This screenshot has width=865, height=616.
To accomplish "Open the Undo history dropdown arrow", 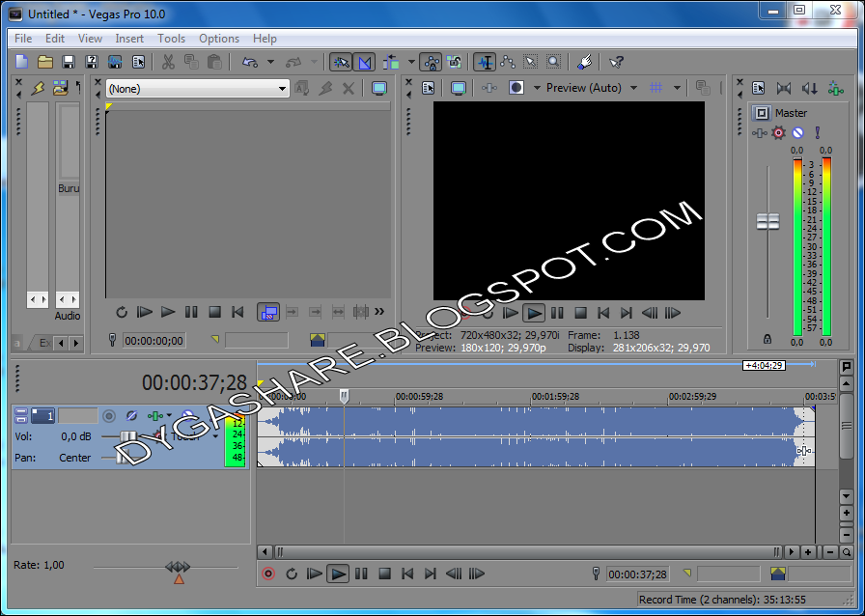I will coord(271,62).
